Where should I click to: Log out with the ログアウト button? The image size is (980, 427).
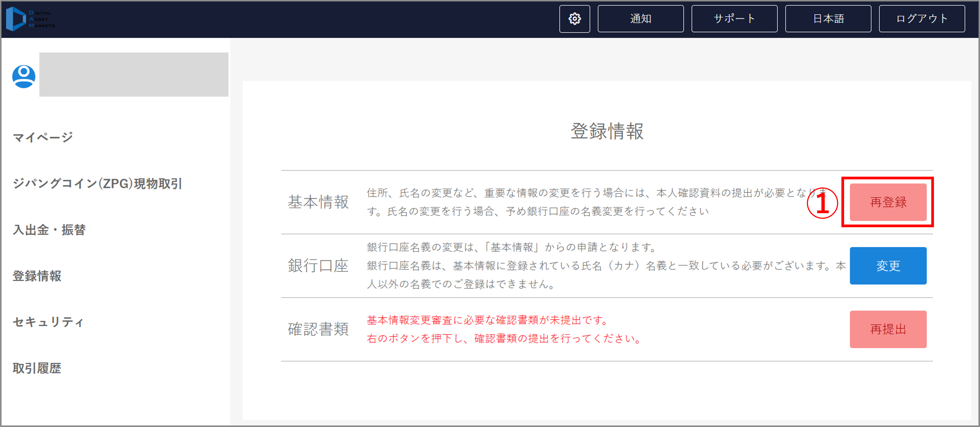922,19
